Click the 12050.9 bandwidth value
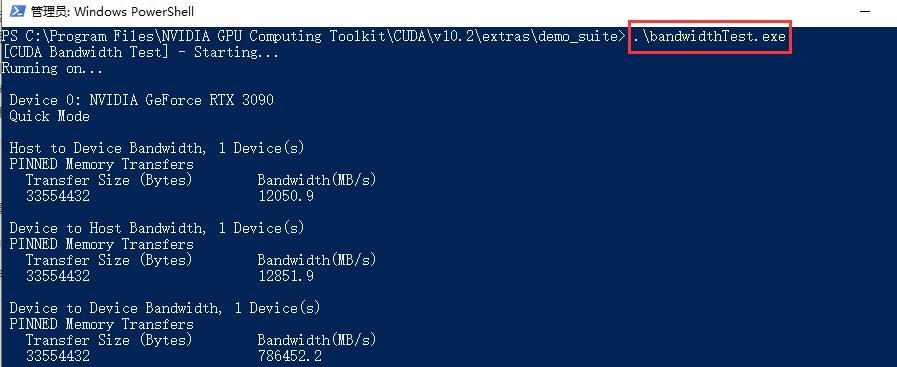This screenshot has height=367, width=897. click(285, 197)
